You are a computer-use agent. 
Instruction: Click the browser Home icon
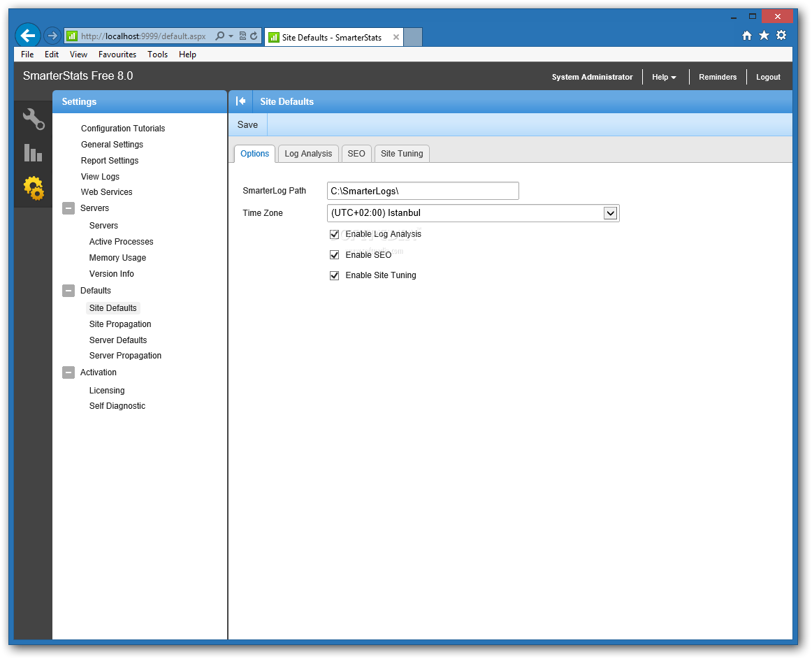747,35
